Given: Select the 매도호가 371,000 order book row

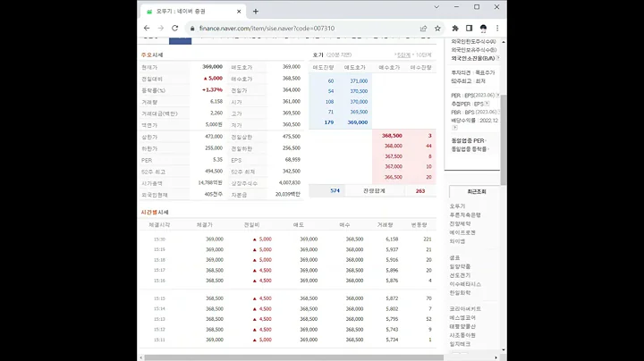Looking at the screenshot, I should pos(341,81).
